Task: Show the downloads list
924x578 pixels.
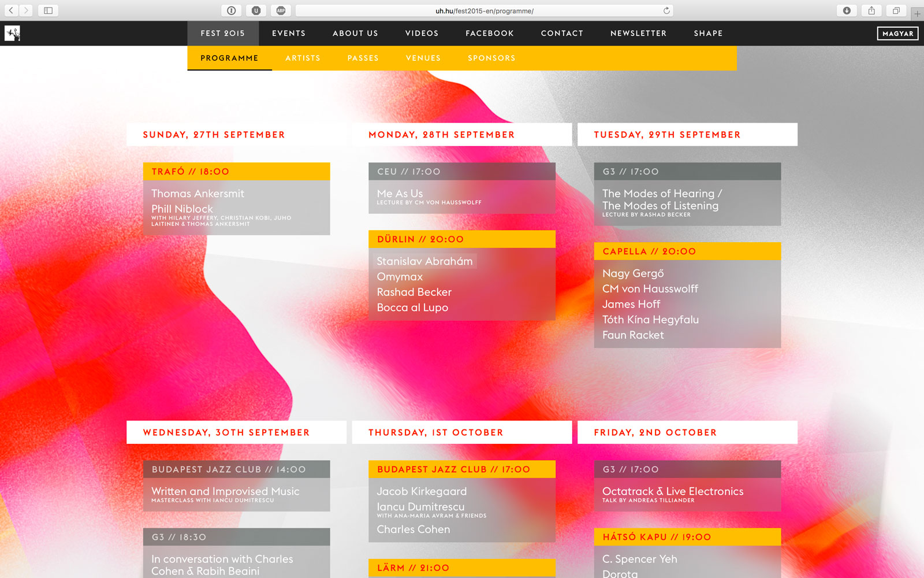Action: pos(847,10)
